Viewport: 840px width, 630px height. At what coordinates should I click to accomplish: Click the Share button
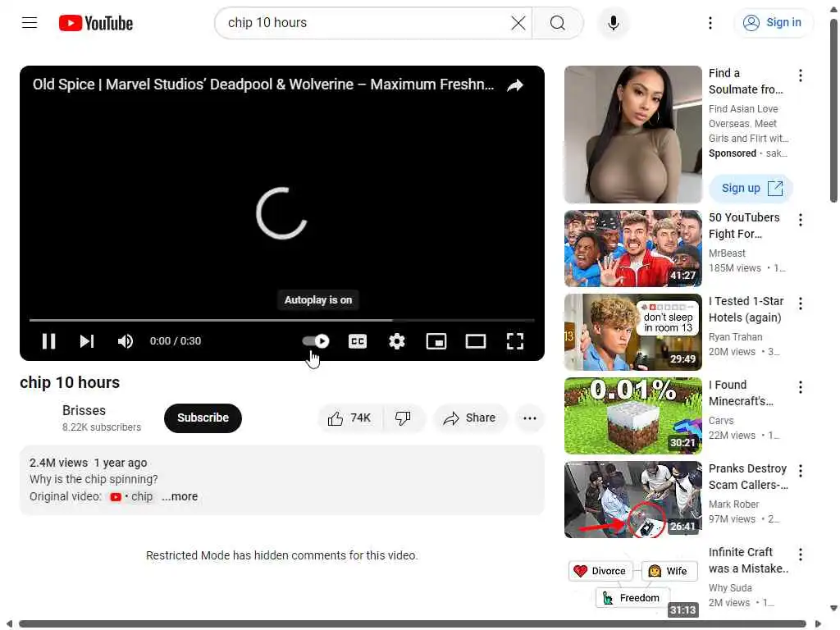coord(470,418)
